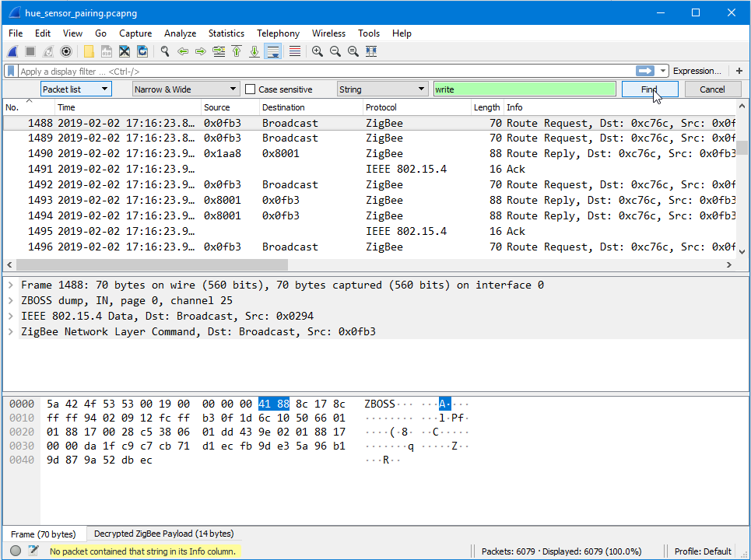Open the Narrow & Wide charset dropdown
Screen dimensions: 751x560
(x=185, y=89)
